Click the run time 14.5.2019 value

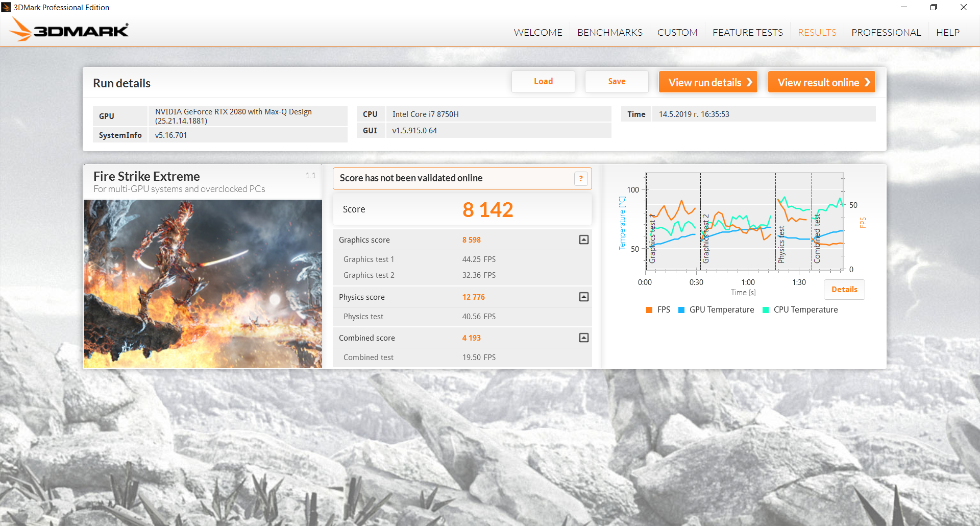(x=694, y=114)
